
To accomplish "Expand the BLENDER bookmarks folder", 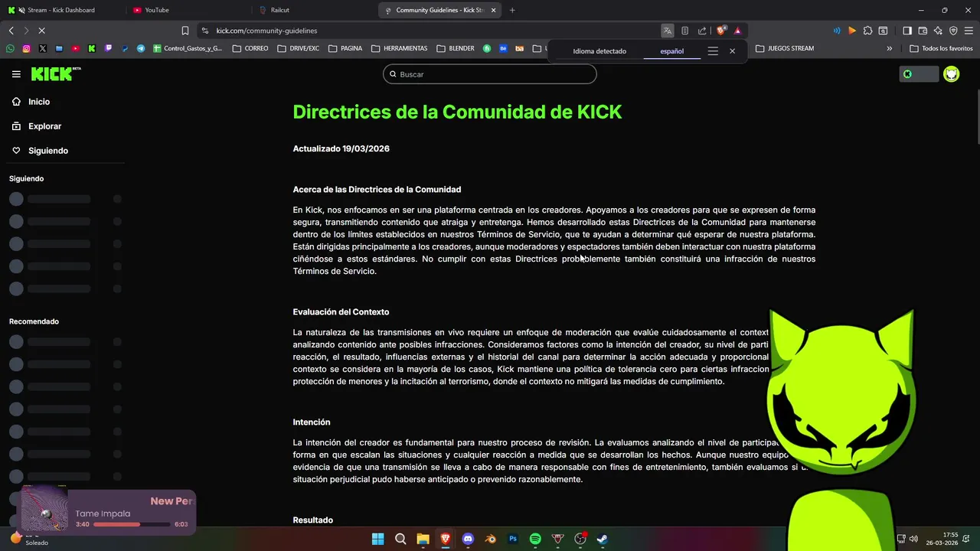I will click(456, 48).
